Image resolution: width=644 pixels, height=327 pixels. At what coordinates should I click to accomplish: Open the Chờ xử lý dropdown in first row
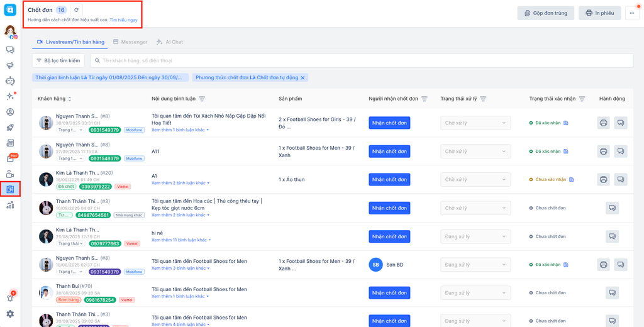(x=475, y=123)
